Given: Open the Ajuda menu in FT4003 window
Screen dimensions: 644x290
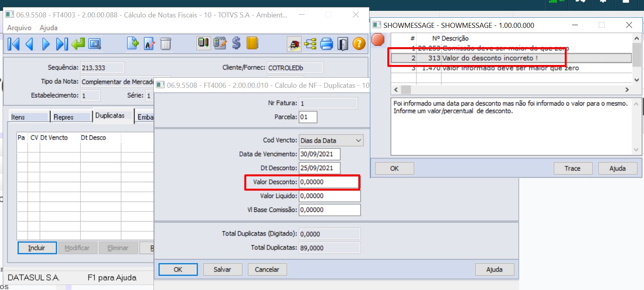Looking at the screenshot, I should pyautogui.click(x=48, y=28).
